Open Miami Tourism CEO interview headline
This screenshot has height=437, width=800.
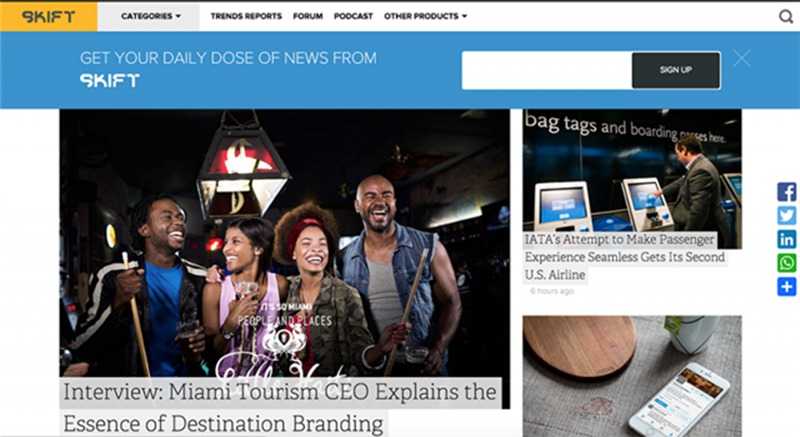(280, 407)
